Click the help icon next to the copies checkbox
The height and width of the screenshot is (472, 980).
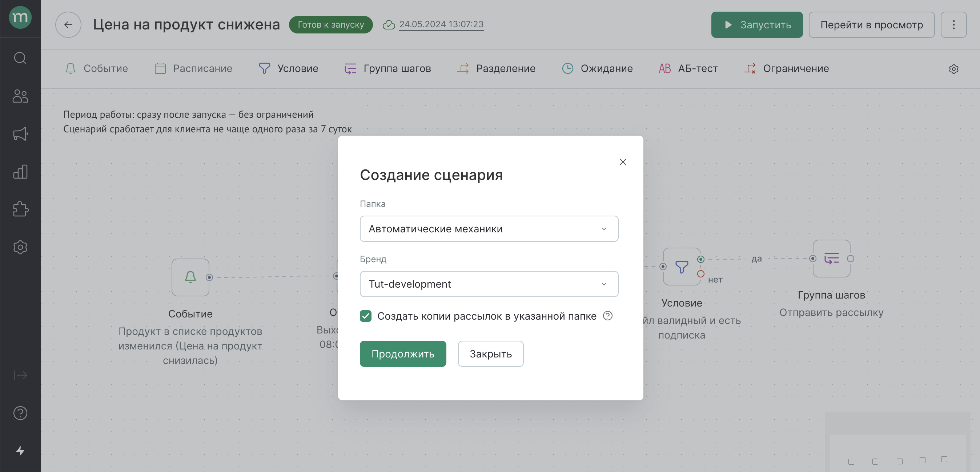[x=607, y=316]
